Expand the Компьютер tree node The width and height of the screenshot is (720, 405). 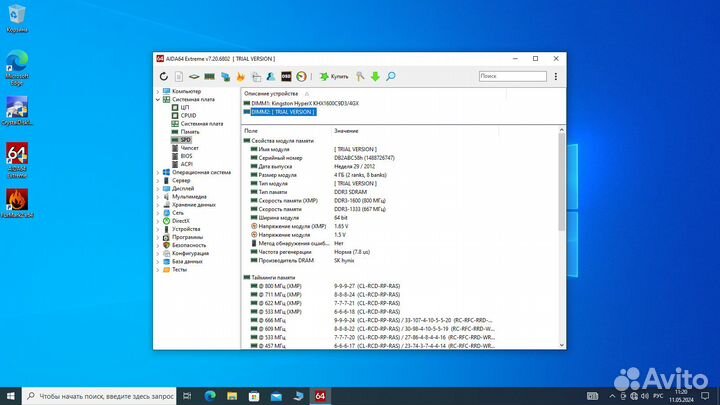[x=158, y=91]
